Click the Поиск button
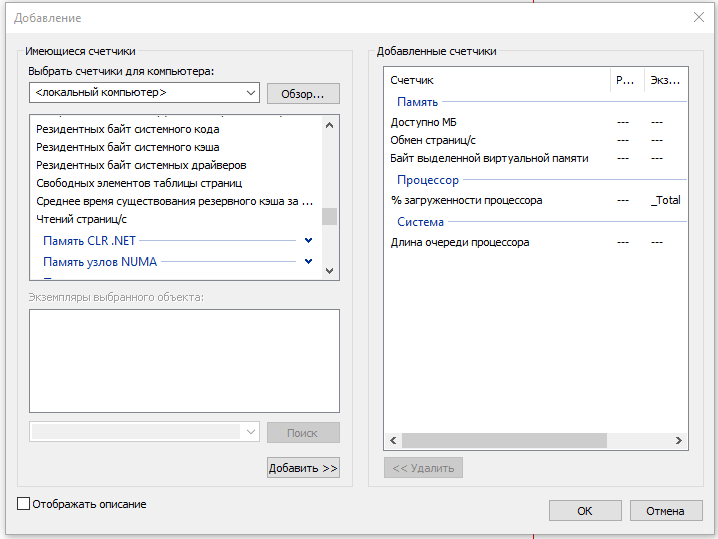 click(x=303, y=432)
